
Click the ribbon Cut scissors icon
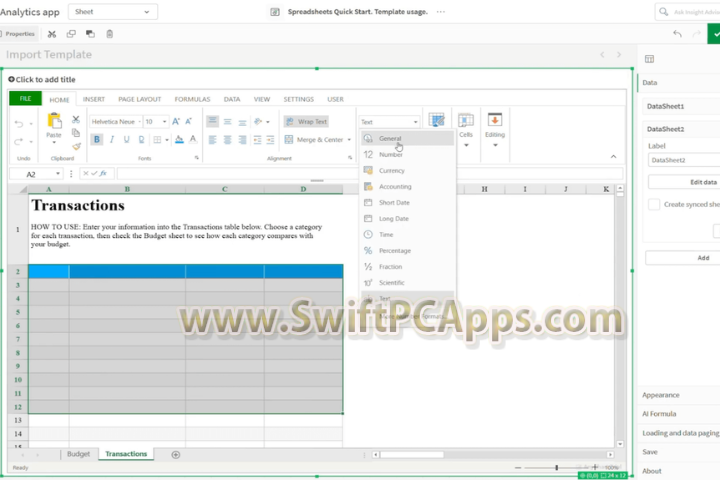(76, 119)
